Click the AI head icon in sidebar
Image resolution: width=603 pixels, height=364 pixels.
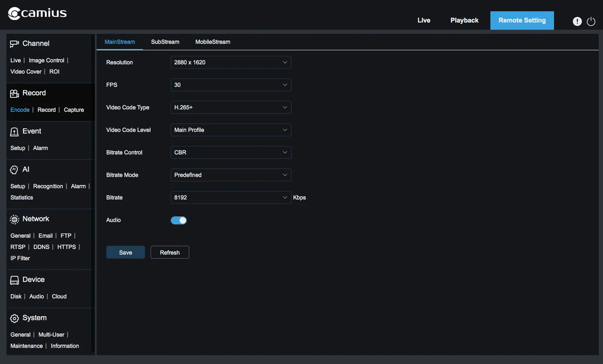14,170
